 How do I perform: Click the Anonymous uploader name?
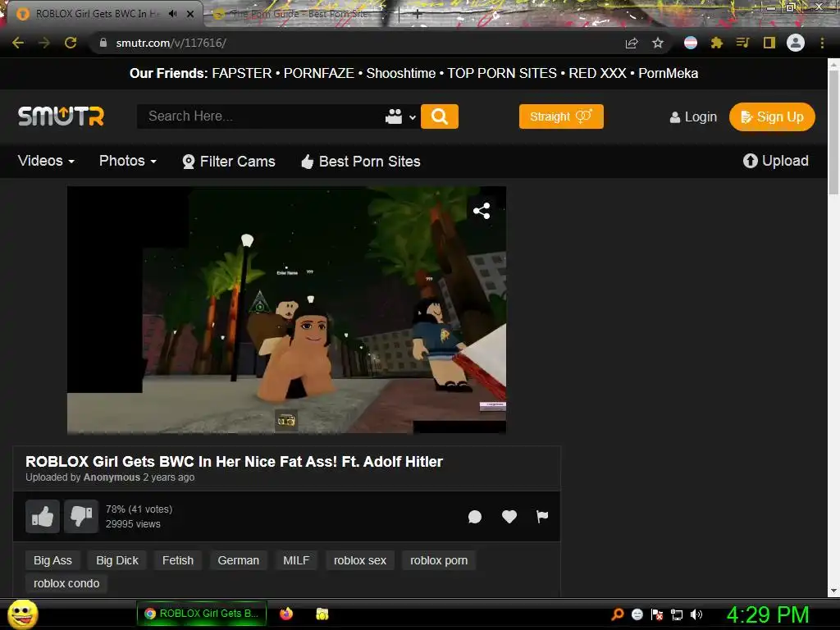(x=112, y=477)
